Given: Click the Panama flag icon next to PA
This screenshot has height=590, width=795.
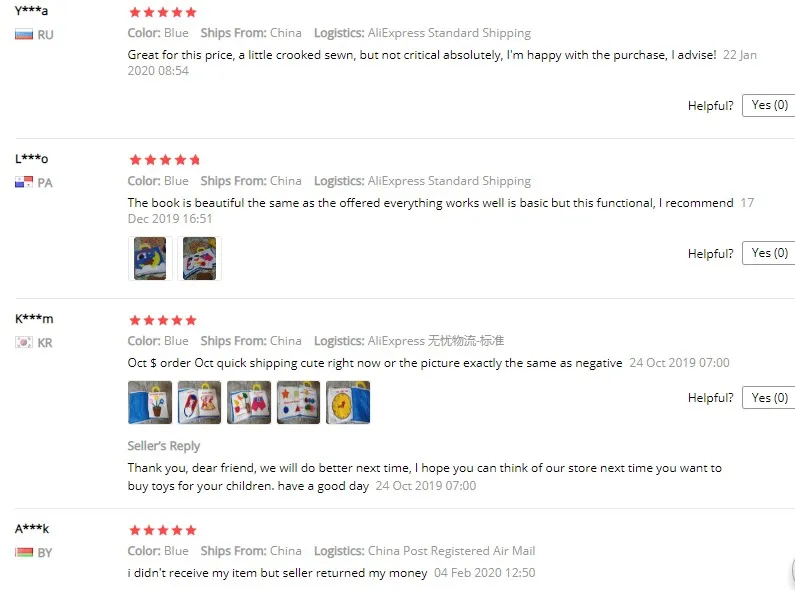Looking at the screenshot, I should click(24, 182).
